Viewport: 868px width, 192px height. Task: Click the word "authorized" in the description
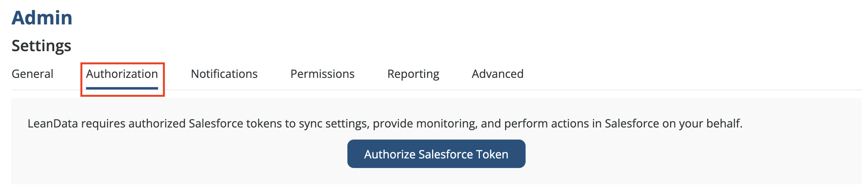coord(157,124)
